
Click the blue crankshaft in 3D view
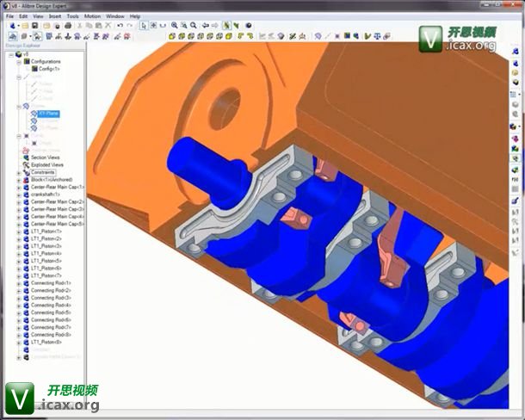tap(204, 170)
